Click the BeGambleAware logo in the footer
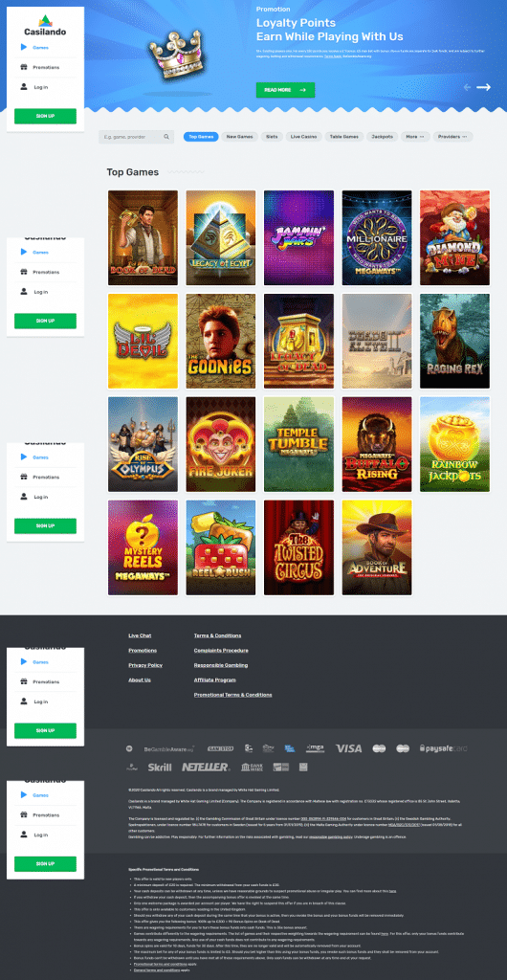Screen dimensions: 507x980 pyautogui.click(x=169, y=748)
